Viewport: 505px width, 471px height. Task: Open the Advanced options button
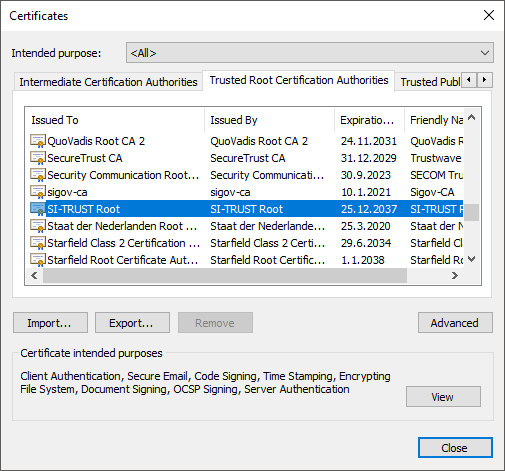[x=455, y=323]
